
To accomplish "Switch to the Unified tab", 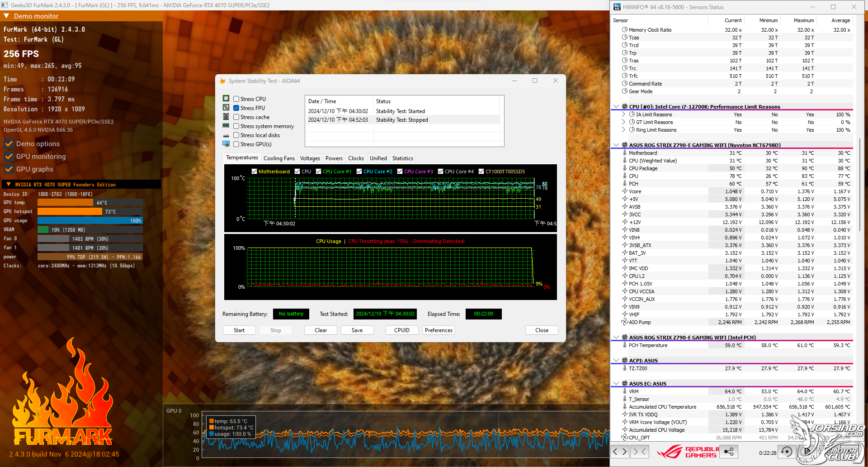I will click(x=378, y=158).
